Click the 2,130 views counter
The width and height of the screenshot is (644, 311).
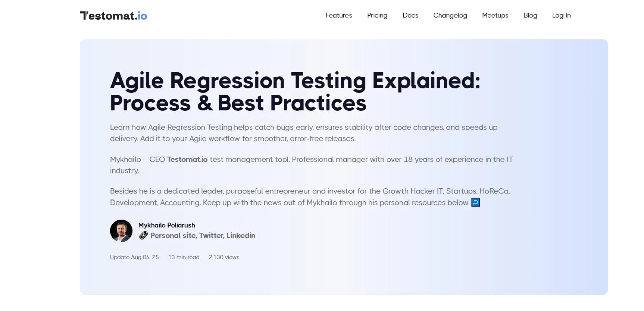click(x=223, y=257)
